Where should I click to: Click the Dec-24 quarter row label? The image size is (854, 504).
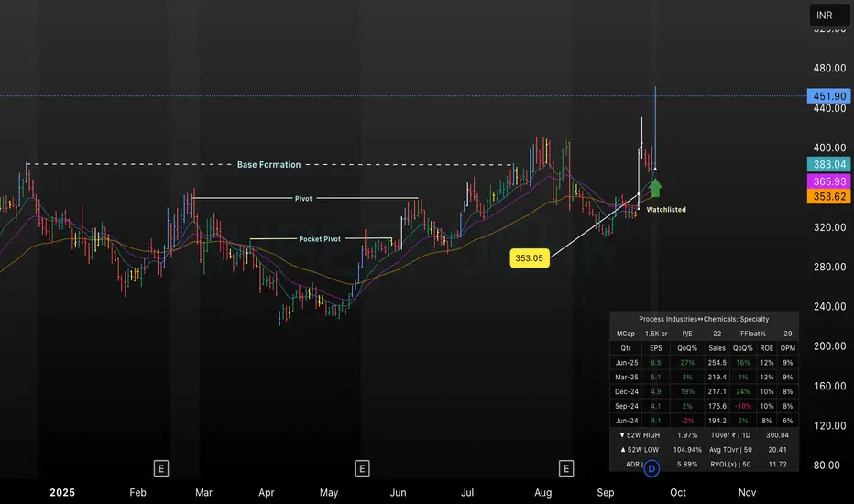coord(627,392)
